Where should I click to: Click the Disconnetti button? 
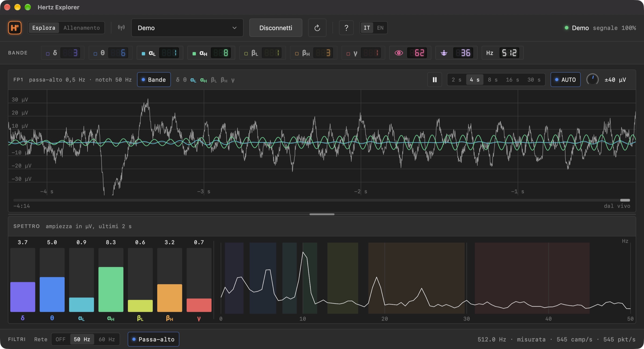pyautogui.click(x=276, y=28)
